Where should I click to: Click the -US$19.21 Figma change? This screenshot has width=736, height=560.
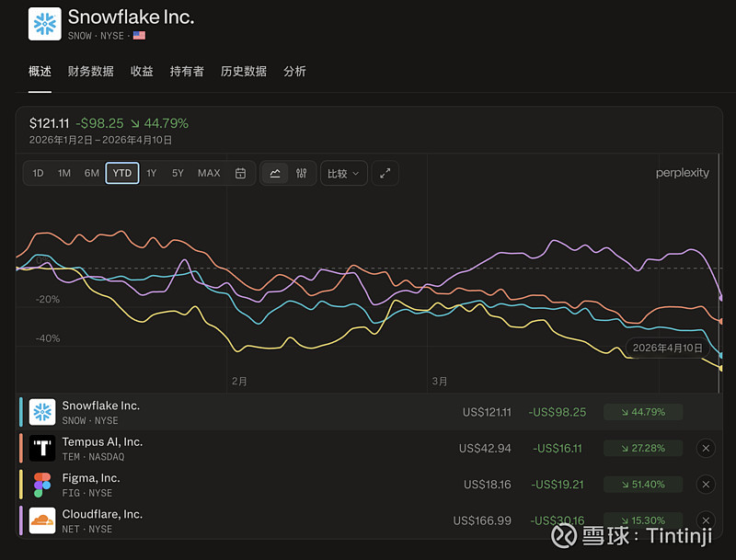tap(558, 485)
